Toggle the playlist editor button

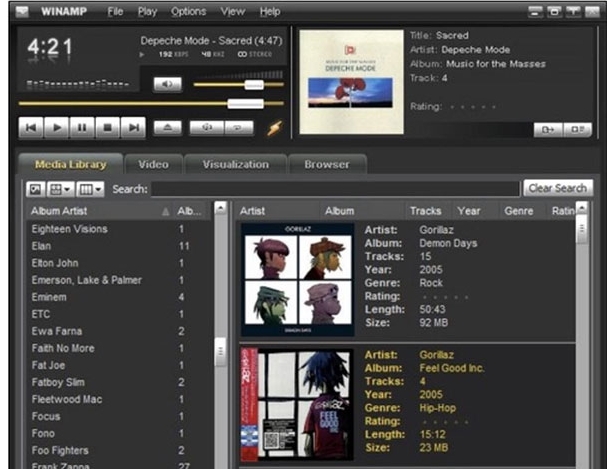click(577, 130)
